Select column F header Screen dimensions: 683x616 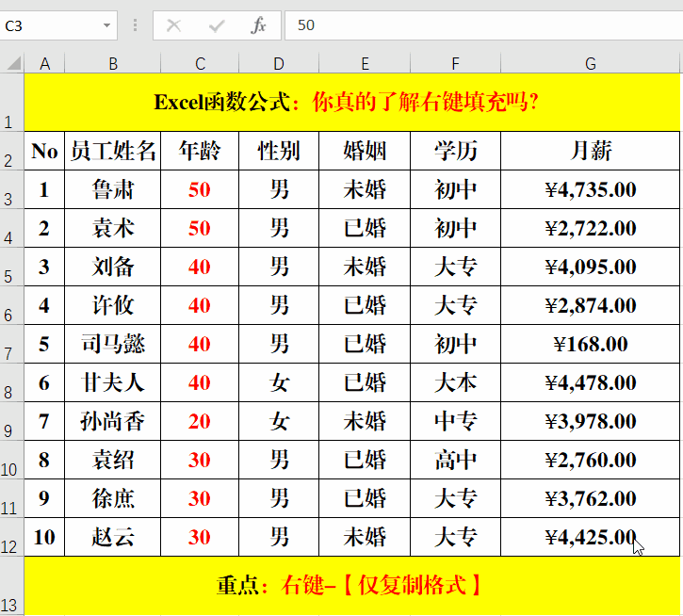click(456, 64)
